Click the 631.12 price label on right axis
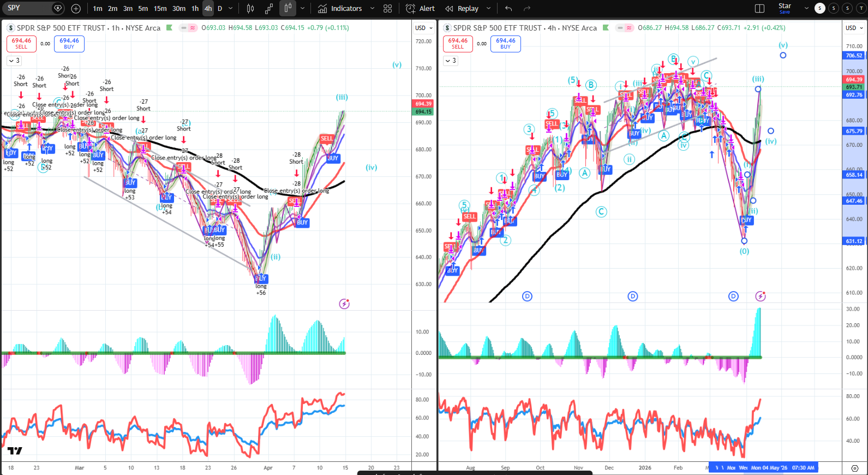Viewport: 868px width, 475px height. coord(854,241)
